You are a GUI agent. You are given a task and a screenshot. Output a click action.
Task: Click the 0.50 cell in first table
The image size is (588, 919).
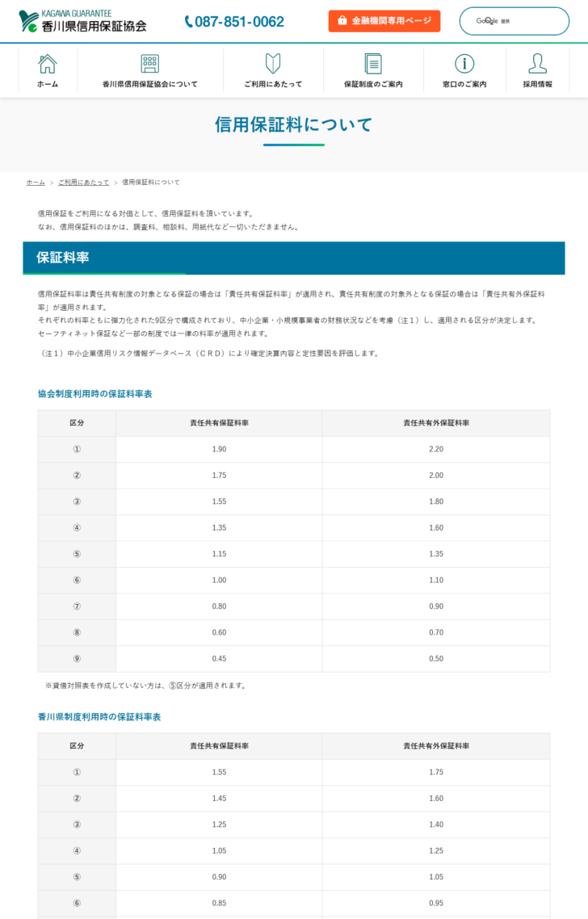[x=436, y=659]
